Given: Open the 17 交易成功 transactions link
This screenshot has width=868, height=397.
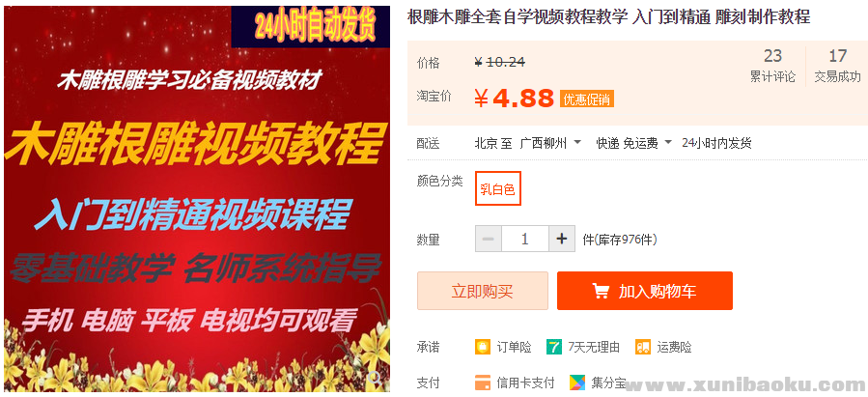Looking at the screenshot, I should pyautogui.click(x=837, y=66).
